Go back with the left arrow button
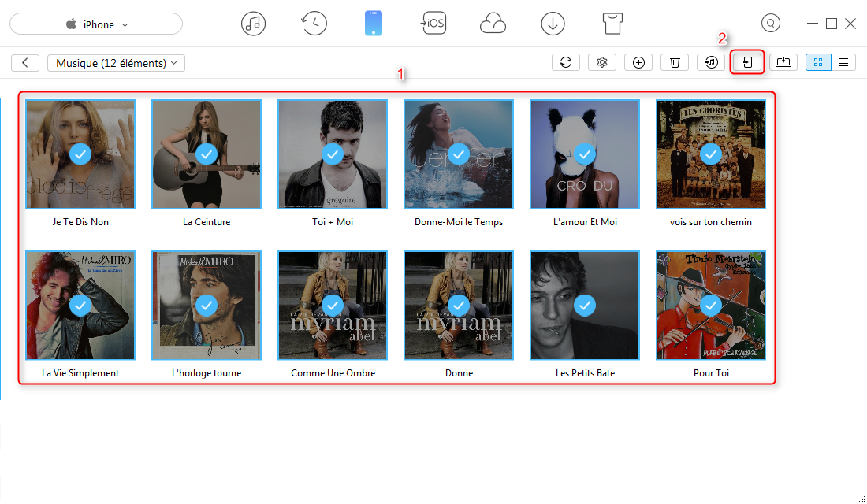Screen dimensions: 867x504 [x=25, y=63]
